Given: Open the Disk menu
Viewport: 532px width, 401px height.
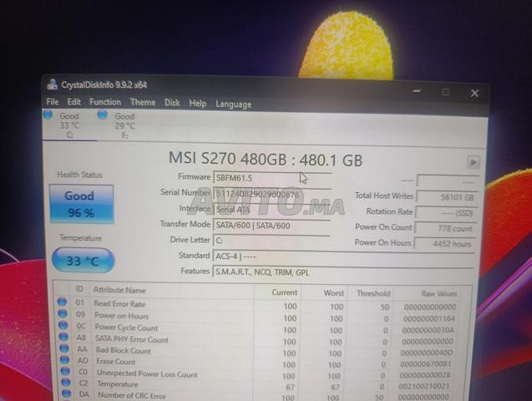Looking at the screenshot, I should (x=172, y=103).
